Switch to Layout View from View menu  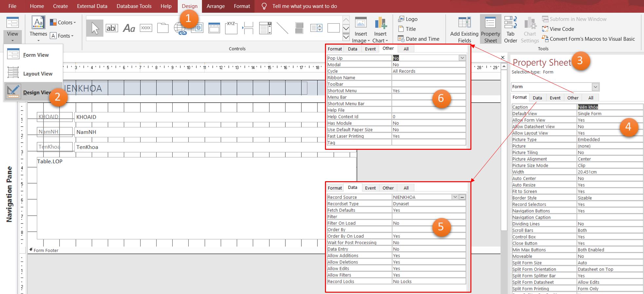click(x=33, y=73)
